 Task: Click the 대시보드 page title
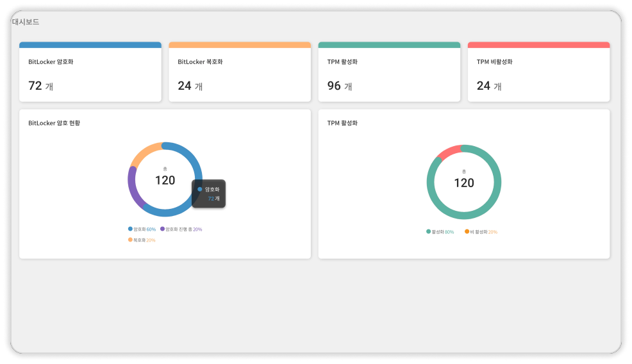click(26, 22)
